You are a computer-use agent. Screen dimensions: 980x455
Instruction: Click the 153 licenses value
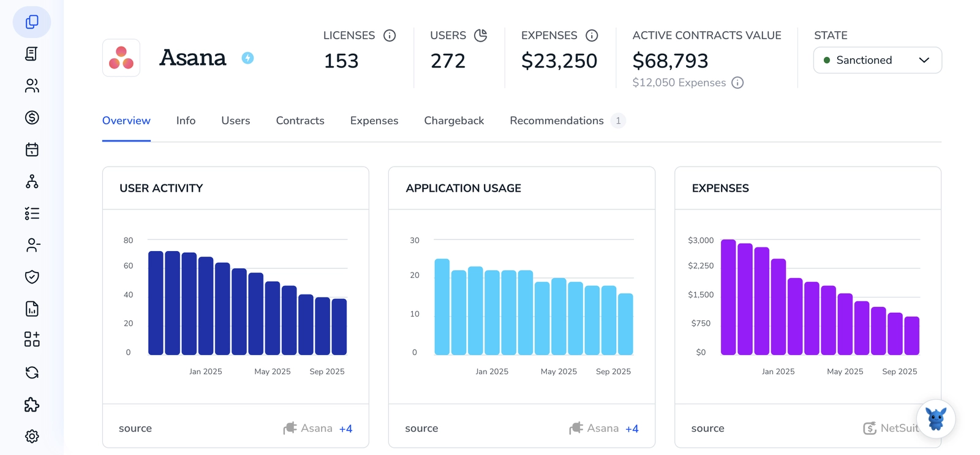(x=341, y=61)
